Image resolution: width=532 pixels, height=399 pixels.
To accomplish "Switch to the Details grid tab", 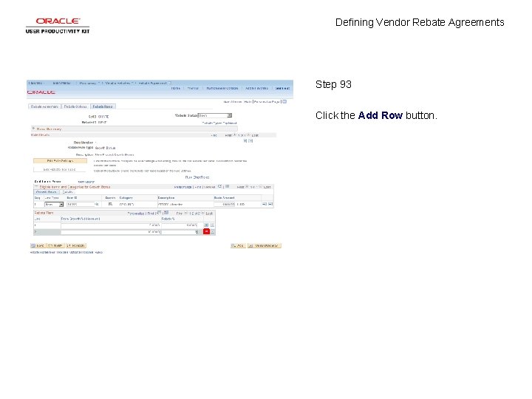I will [67, 192].
